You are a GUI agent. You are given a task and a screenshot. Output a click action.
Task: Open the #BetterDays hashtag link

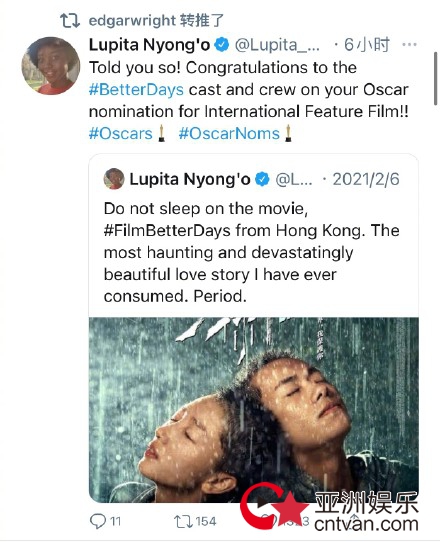[136, 90]
